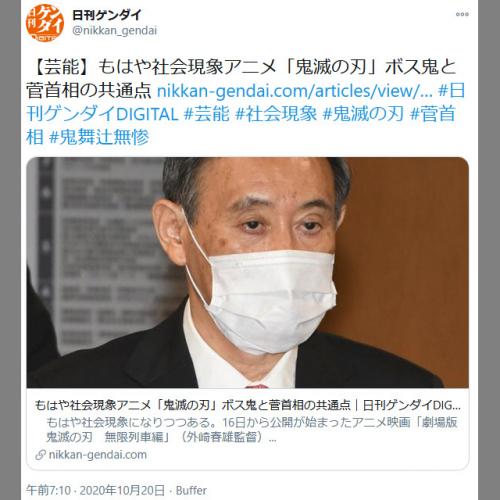The height and width of the screenshot is (500, 500).
Task: Click the card description about 劇場版 鬼滅の刃
Action: 252,429
